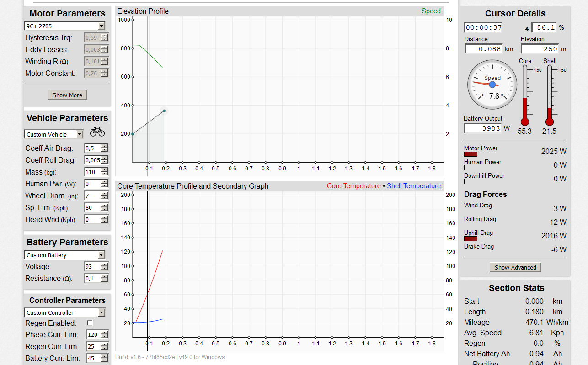588x365 pixels.
Task: Click the Voltage stepper arrows
Action: (x=104, y=267)
